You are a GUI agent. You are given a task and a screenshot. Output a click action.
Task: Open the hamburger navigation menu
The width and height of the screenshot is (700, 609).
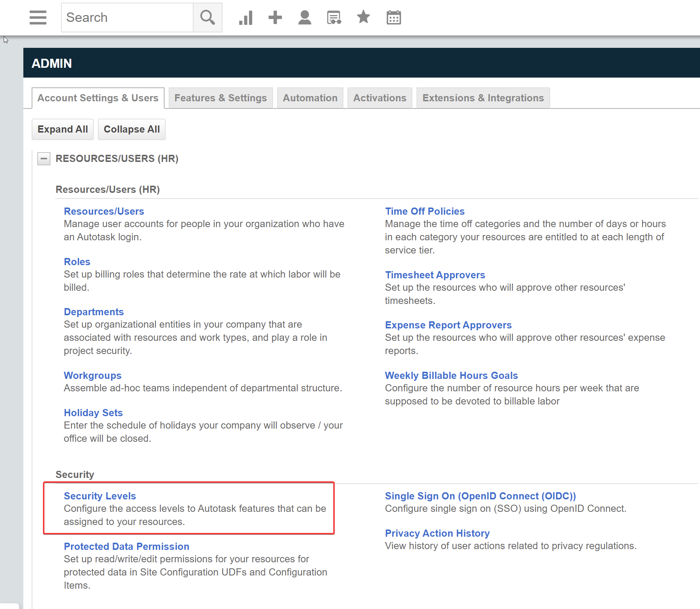pyautogui.click(x=38, y=17)
